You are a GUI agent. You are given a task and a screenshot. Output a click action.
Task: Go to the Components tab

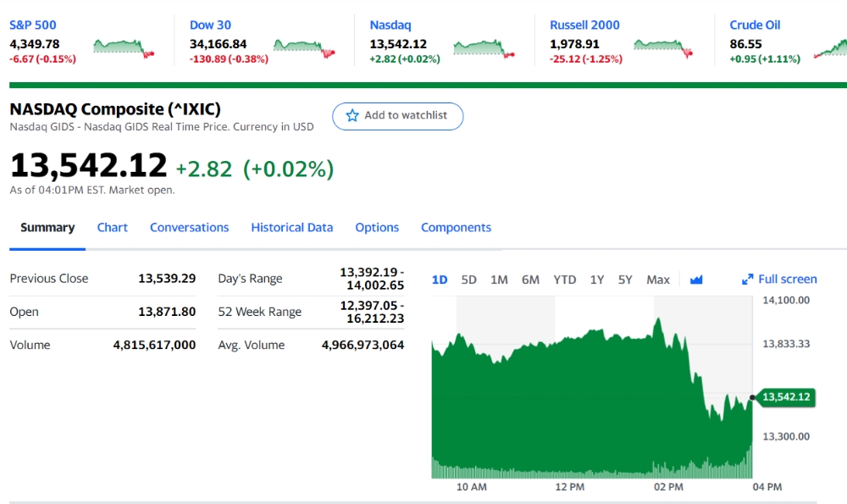tap(456, 227)
